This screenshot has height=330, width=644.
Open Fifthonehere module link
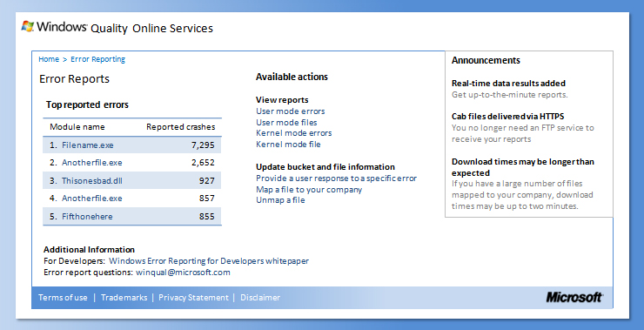point(87,217)
